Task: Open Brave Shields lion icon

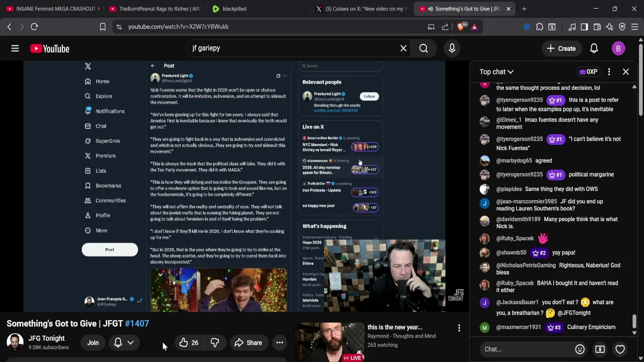Action: pos(461,27)
